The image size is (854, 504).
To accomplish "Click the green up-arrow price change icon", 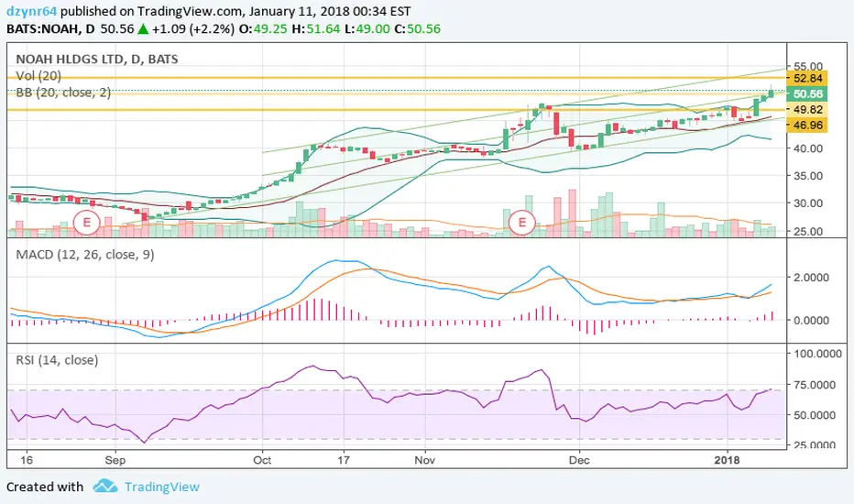I will (143, 29).
